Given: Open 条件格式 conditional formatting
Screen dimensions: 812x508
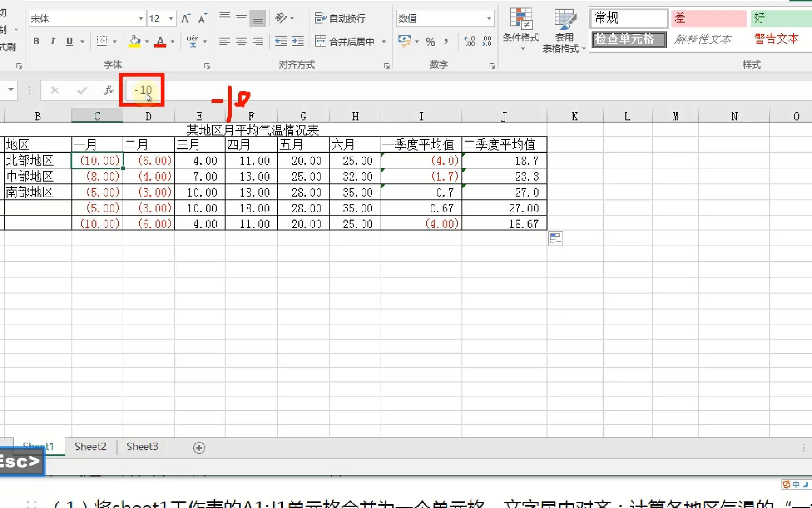Looking at the screenshot, I should [521, 29].
